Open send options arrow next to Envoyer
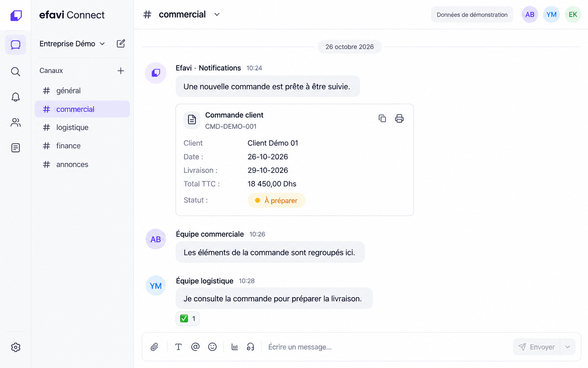The image size is (588, 368). tap(568, 347)
